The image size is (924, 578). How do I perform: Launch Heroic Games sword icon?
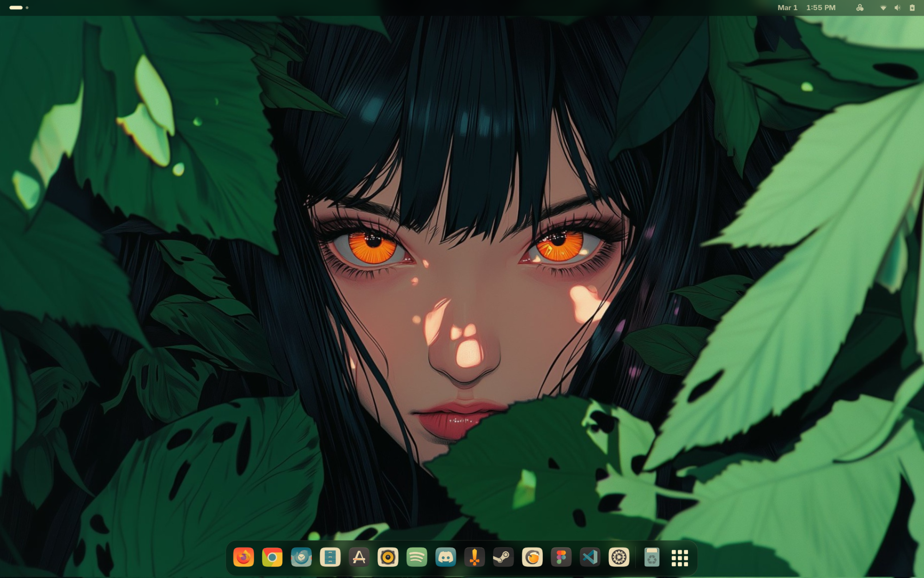pos(474,558)
